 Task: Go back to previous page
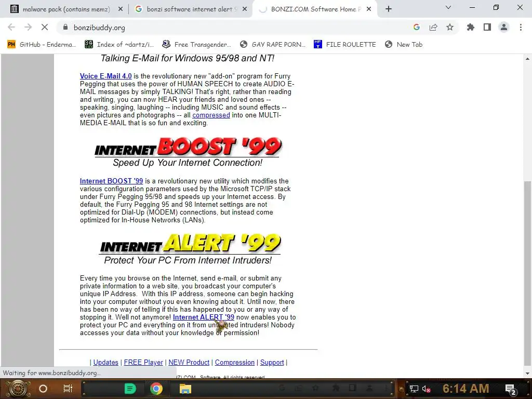(11, 27)
